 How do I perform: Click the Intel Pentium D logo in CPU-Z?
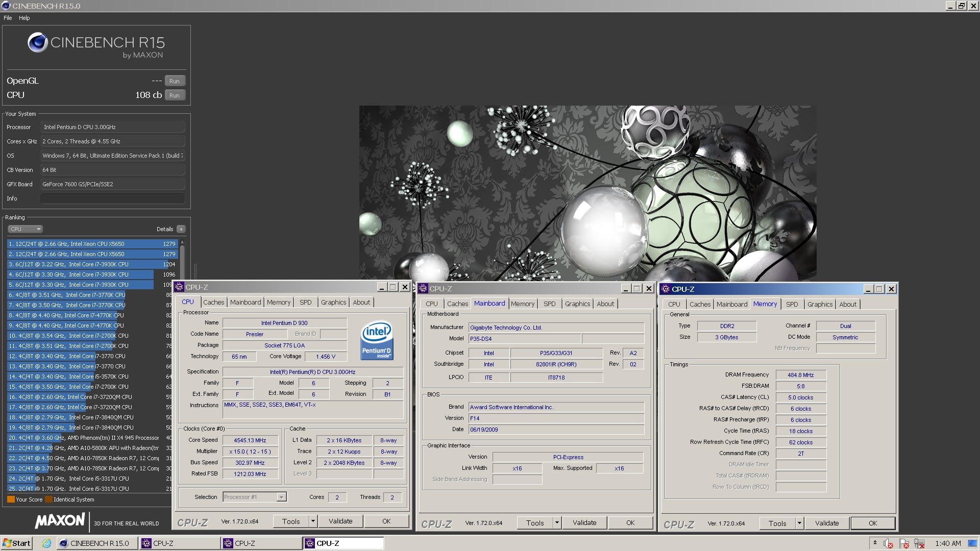(x=377, y=340)
